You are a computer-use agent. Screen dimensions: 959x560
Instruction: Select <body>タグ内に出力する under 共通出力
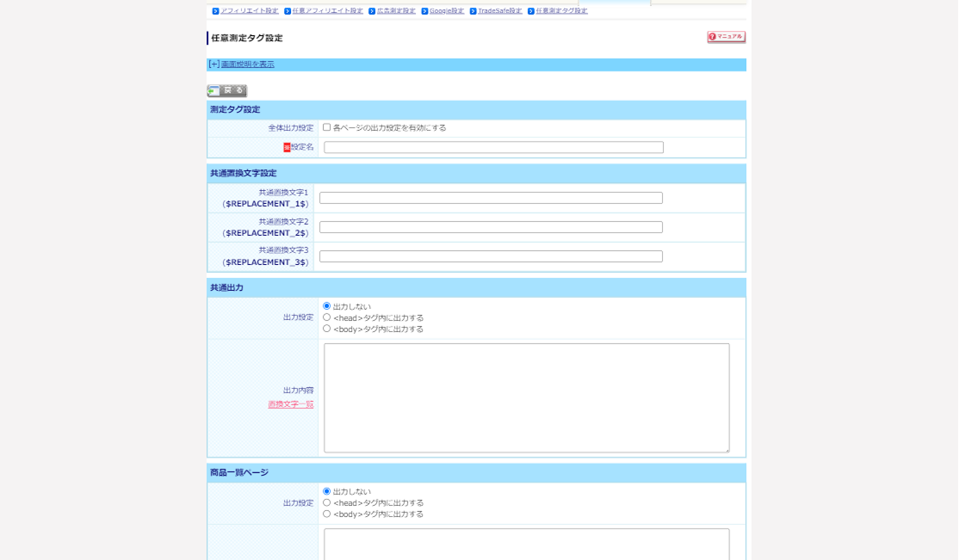click(x=327, y=329)
